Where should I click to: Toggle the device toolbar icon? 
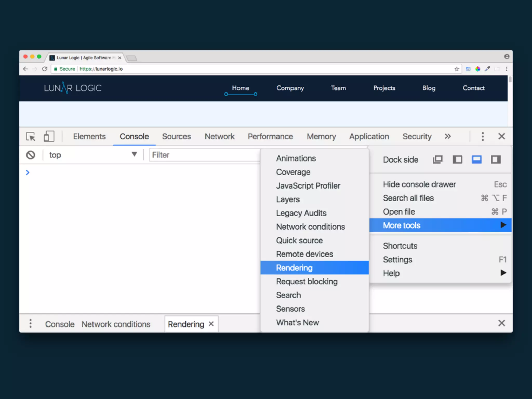point(49,136)
